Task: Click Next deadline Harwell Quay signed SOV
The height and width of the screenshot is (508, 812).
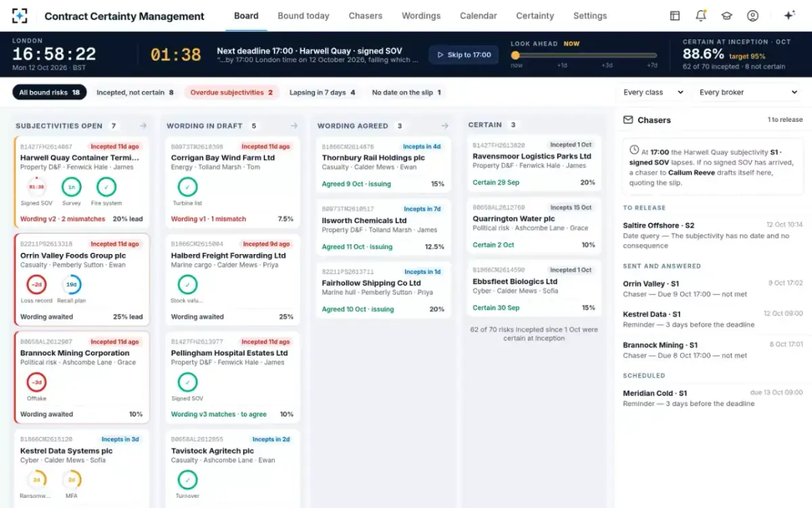Action: pyautogui.click(x=309, y=51)
